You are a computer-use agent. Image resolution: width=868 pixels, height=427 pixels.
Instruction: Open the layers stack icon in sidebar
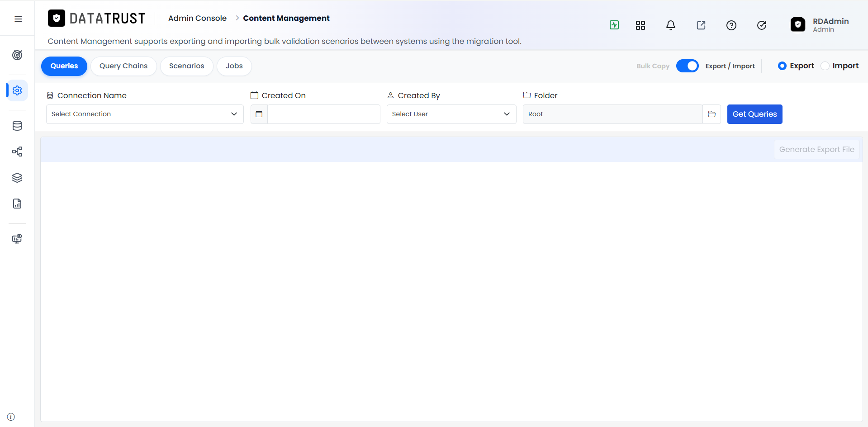pyautogui.click(x=17, y=178)
